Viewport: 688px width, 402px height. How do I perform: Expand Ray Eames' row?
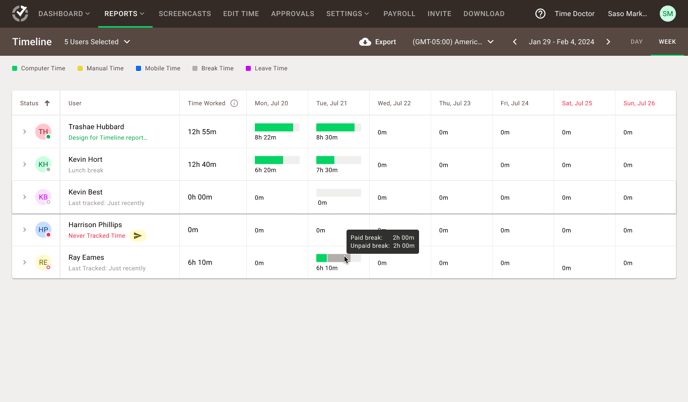(x=25, y=262)
